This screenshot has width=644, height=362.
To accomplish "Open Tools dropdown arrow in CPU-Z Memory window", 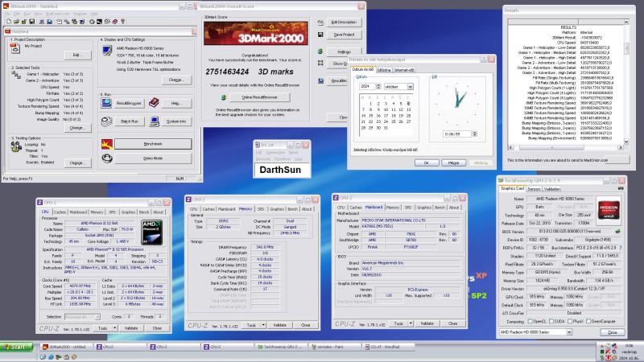I will 263,325.
